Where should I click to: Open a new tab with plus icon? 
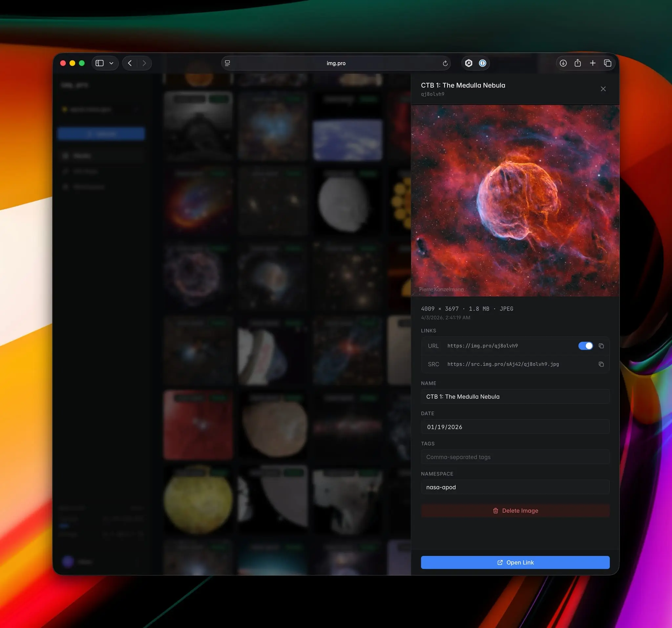coord(593,63)
